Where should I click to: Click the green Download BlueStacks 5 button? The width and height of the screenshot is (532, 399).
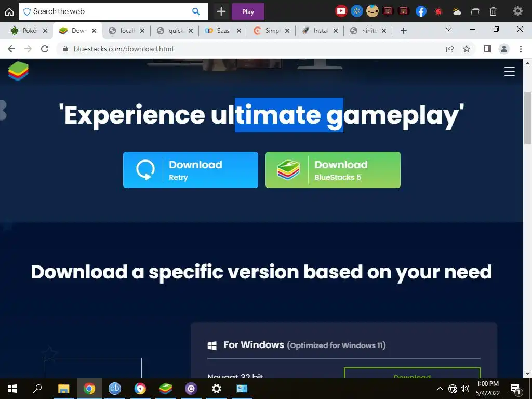coord(333,170)
